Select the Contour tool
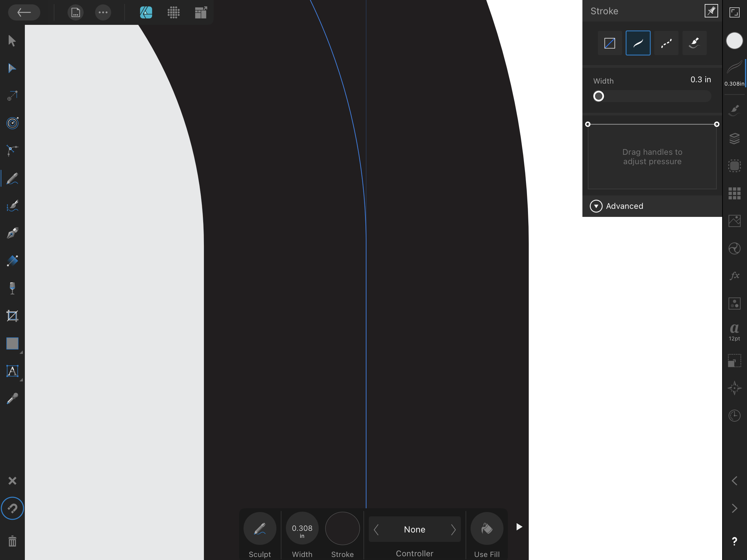 [x=12, y=123]
